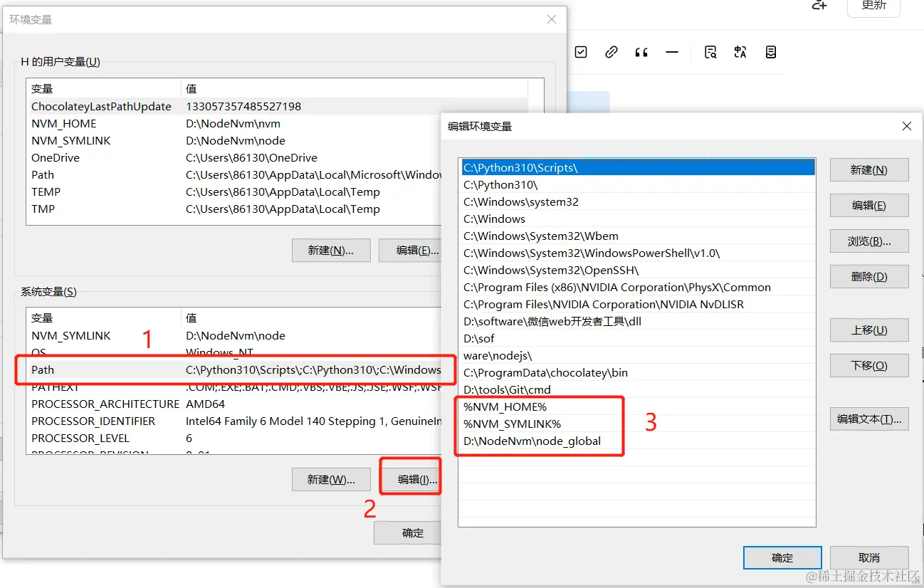Click the 下移(O) button

(x=869, y=365)
